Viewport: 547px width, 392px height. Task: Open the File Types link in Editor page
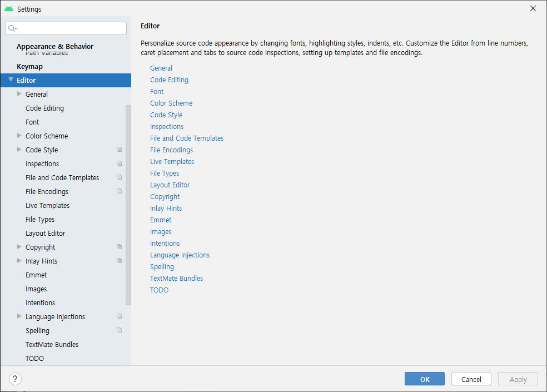click(165, 173)
